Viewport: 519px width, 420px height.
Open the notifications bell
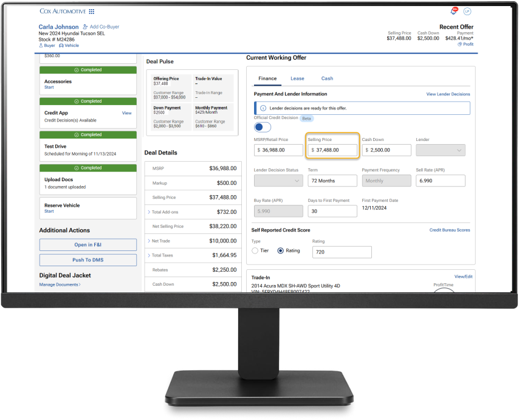[453, 12]
